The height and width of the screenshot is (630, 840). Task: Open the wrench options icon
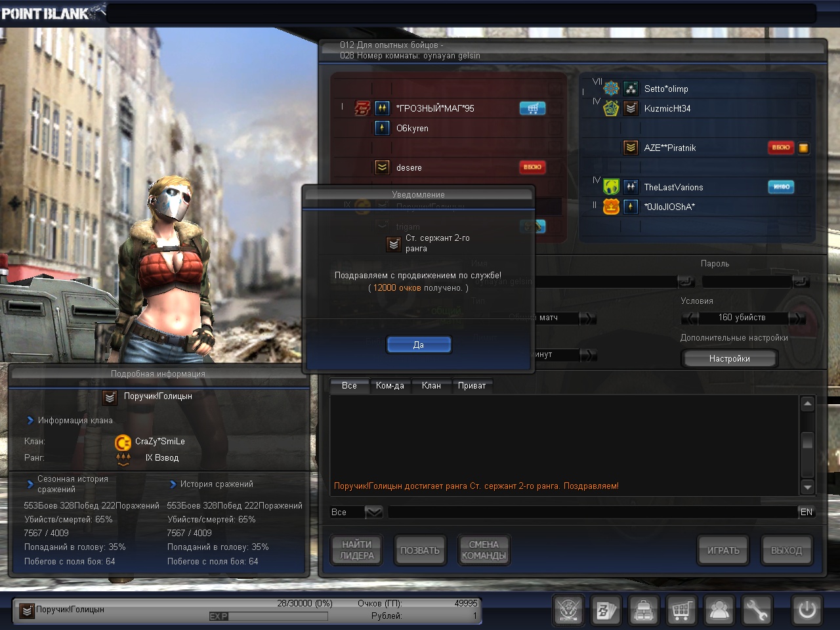click(757, 610)
